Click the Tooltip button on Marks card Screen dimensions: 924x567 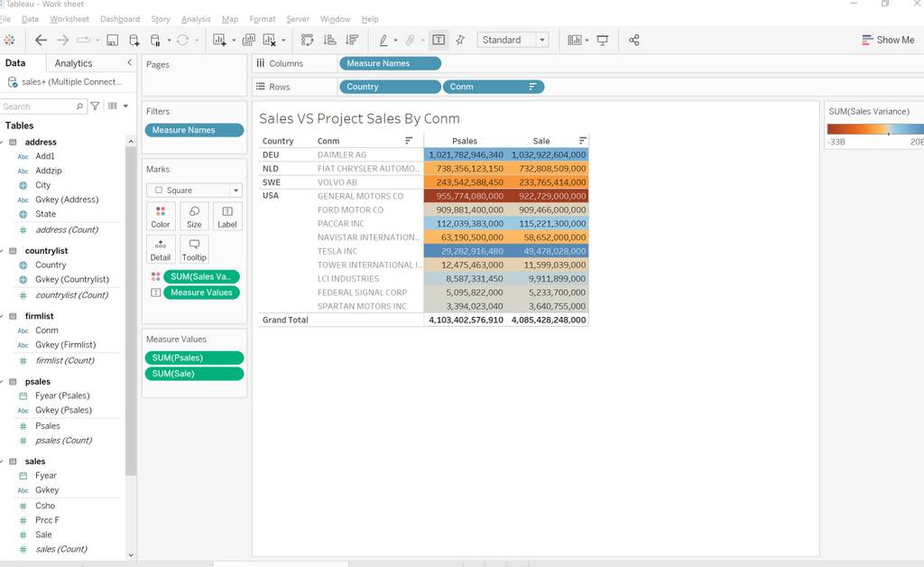click(x=194, y=250)
